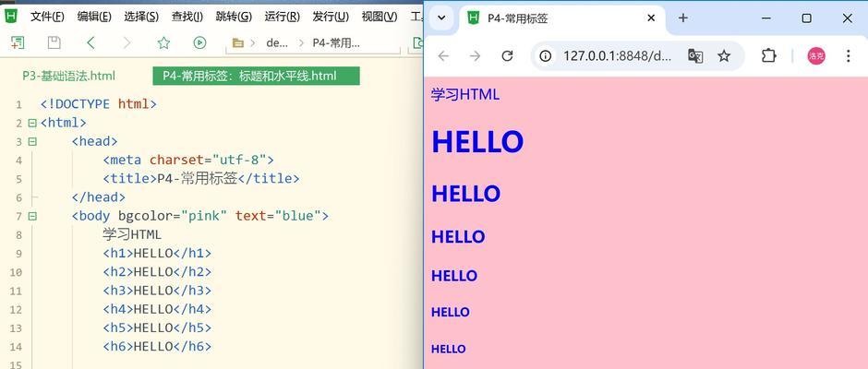Collapse the html tag on line 2

[32, 123]
